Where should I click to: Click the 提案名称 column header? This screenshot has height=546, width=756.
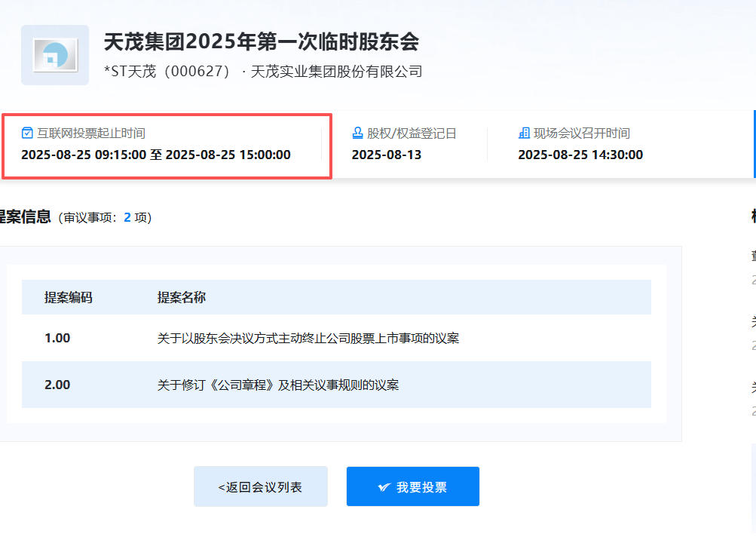(x=182, y=297)
